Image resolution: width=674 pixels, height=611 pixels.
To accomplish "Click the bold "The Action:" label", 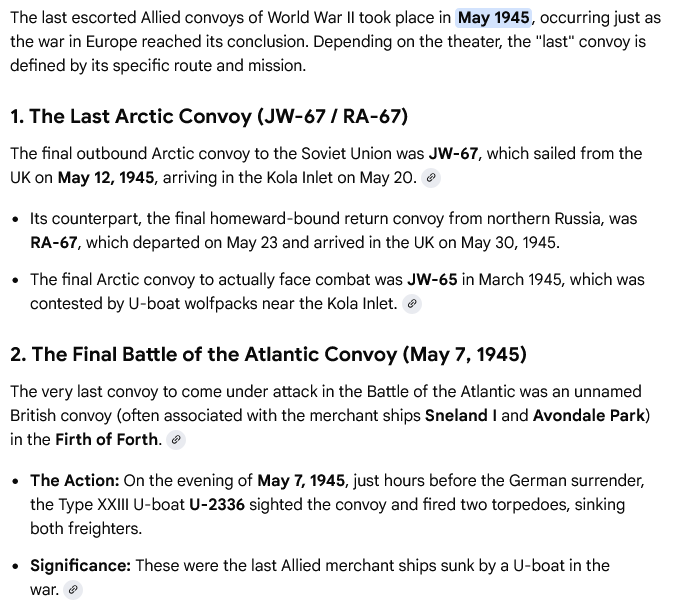I will [74, 479].
